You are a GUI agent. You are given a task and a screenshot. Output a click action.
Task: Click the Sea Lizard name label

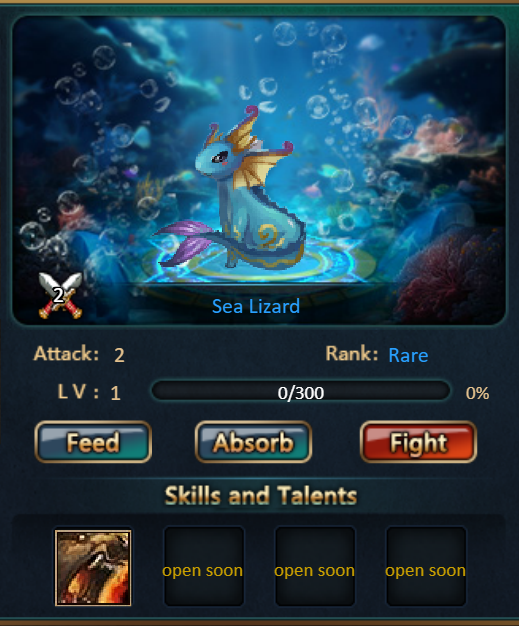click(x=256, y=307)
